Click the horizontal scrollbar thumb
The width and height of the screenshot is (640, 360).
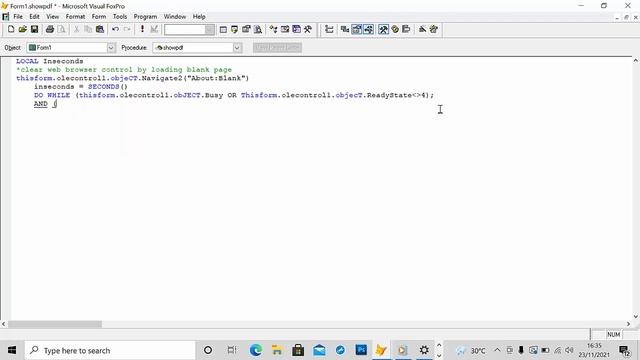point(55,324)
